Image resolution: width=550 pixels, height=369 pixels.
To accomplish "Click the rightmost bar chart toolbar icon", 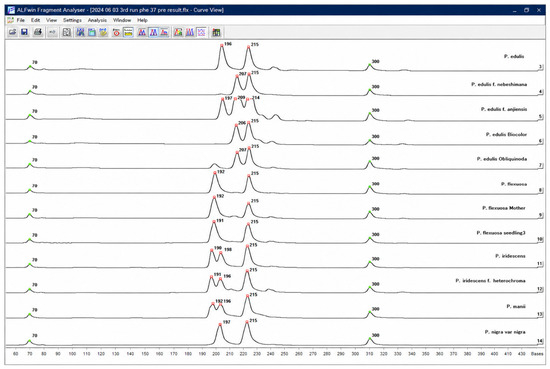I will (x=216, y=33).
